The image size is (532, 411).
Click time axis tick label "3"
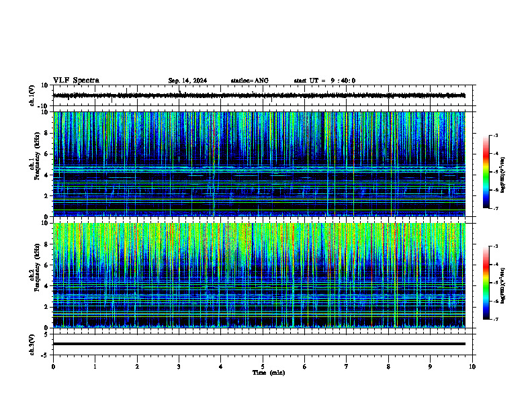pos(179,367)
